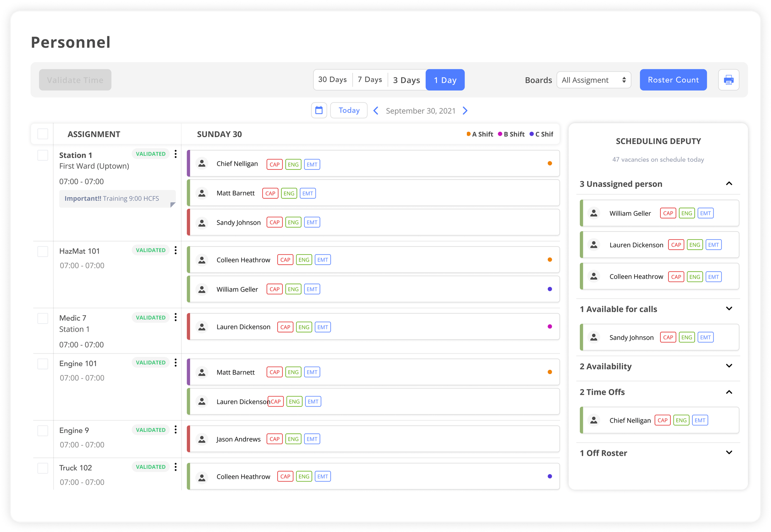Open Engine 9 three-dot options menu

175,430
